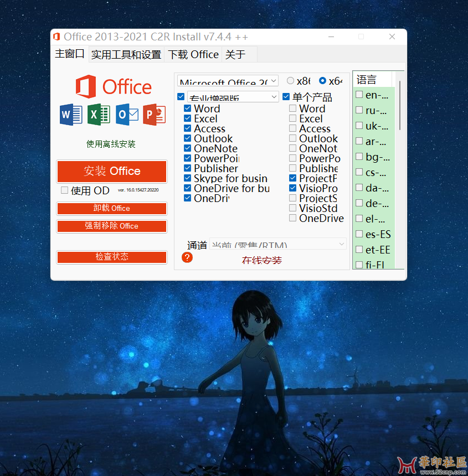The width and height of the screenshot is (468, 476).
Task: Click the 安装 Office button
Action: click(112, 171)
